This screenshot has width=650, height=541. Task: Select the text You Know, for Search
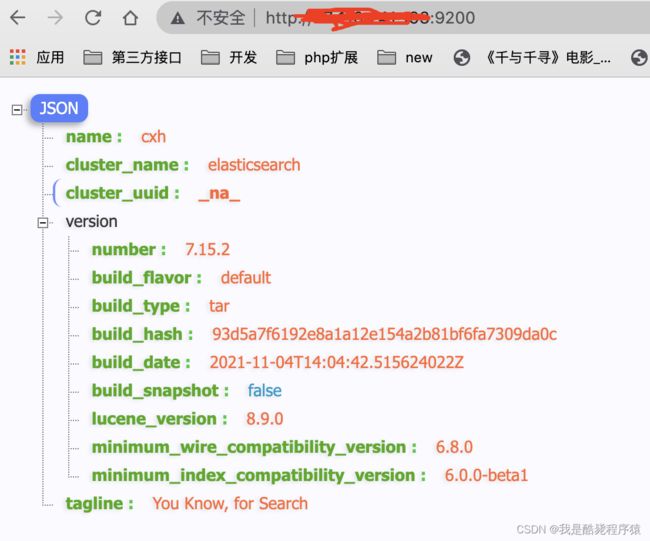click(x=230, y=504)
